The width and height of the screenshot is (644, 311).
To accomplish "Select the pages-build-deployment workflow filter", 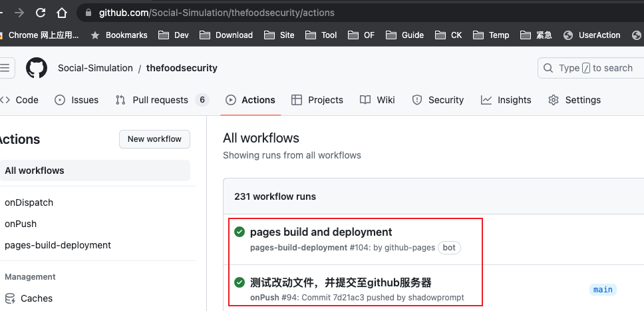I will point(58,245).
